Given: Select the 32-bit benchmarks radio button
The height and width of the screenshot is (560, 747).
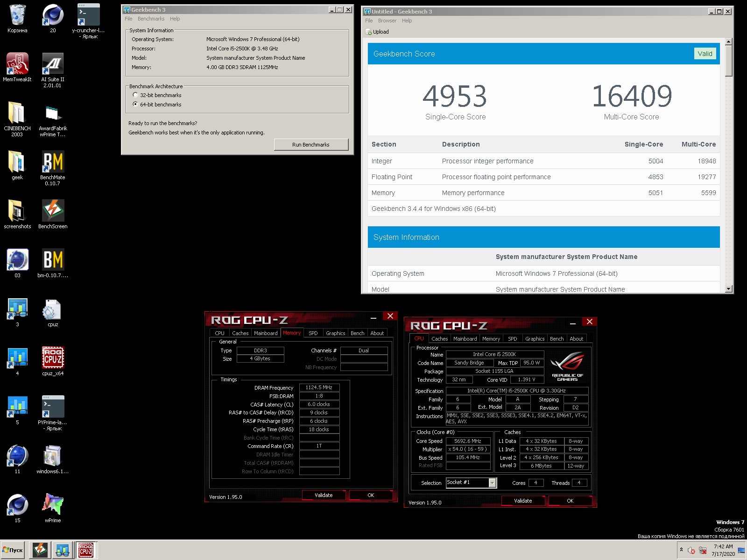Looking at the screenshot, I should pyautogui.click(x=135, y=95).
